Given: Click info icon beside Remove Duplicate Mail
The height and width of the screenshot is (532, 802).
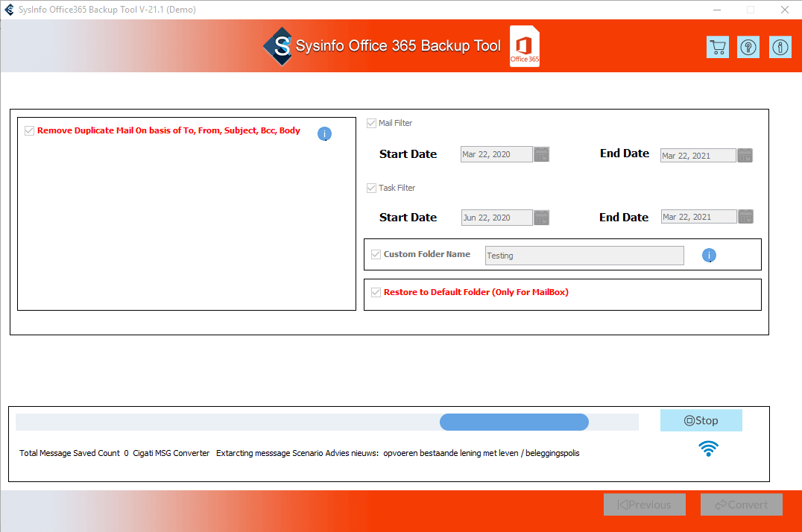Looking at the screenshot, I should [x=324, y=134].
